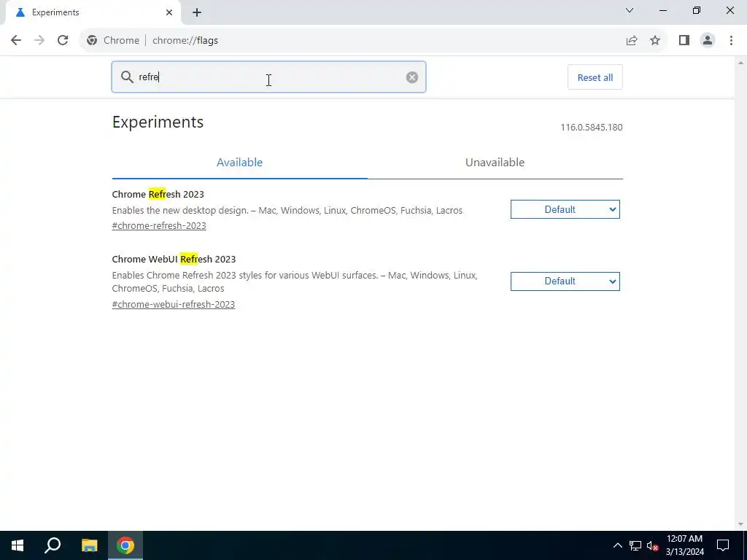Minimize the Chrome window
The image size is (747, 560).
[663, 10]
